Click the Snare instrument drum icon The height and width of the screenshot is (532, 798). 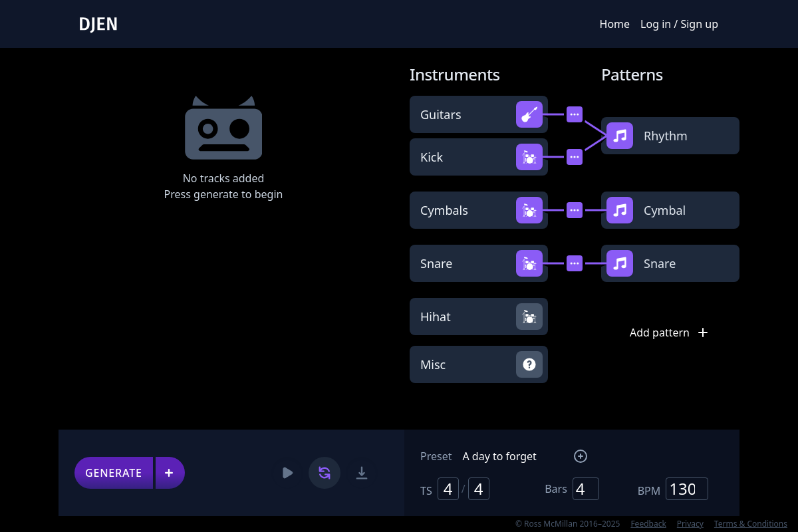coord(529,263)
